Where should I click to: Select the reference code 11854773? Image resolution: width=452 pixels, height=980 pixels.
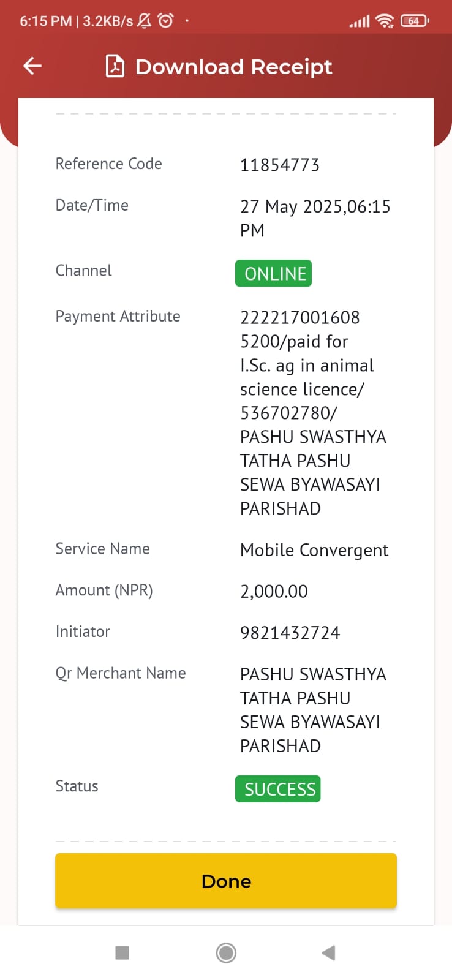pos(280,165)
